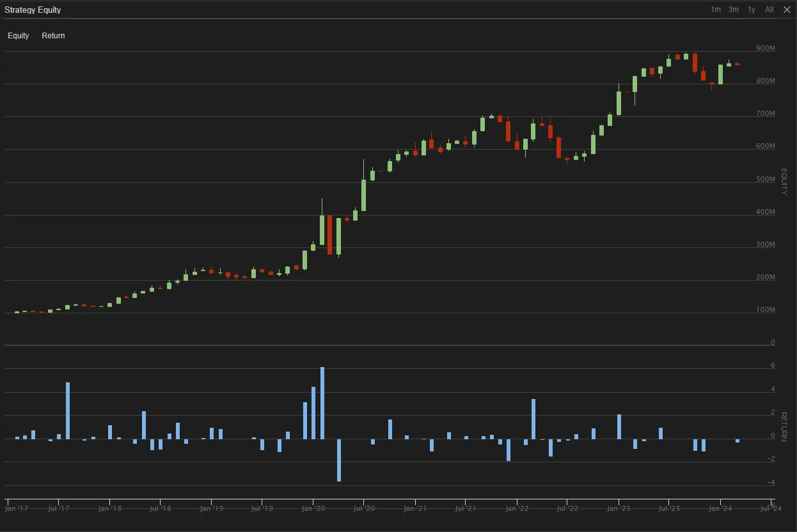Click the Jul '20 date label
Screen dimensions: 797x532
(363, 509)
